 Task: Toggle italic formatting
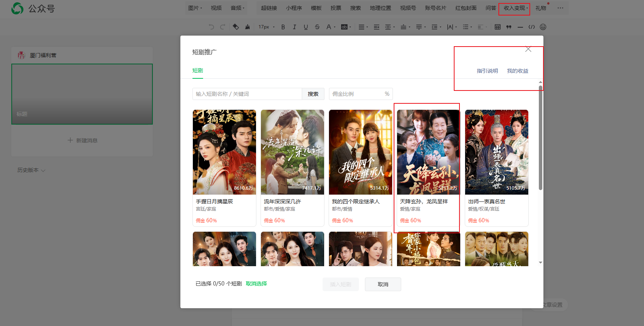pos(294,27)
